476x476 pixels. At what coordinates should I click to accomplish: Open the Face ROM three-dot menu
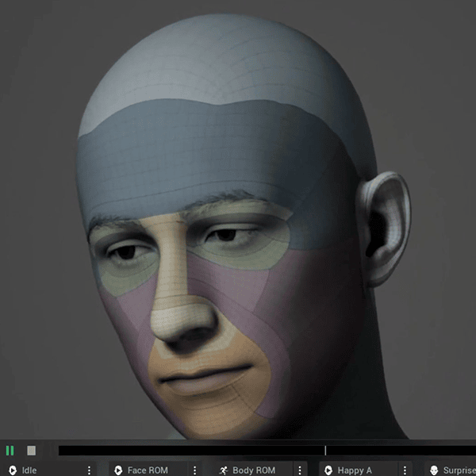tap(194, 470)
